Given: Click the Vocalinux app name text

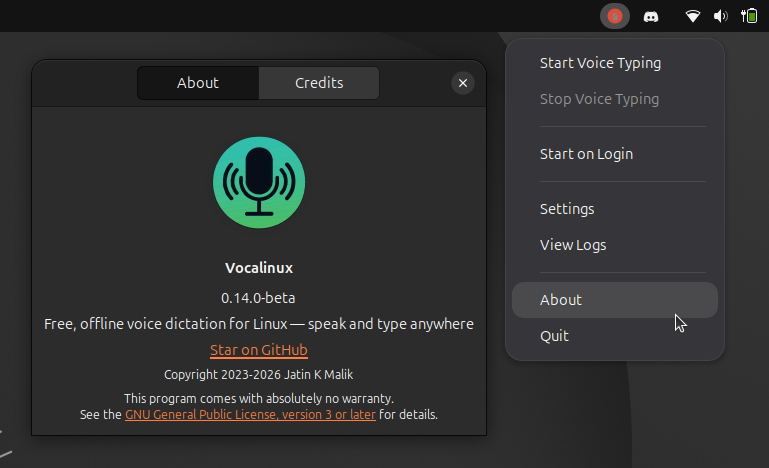Looking at the screenshot, I should click(x=259, y=268).
